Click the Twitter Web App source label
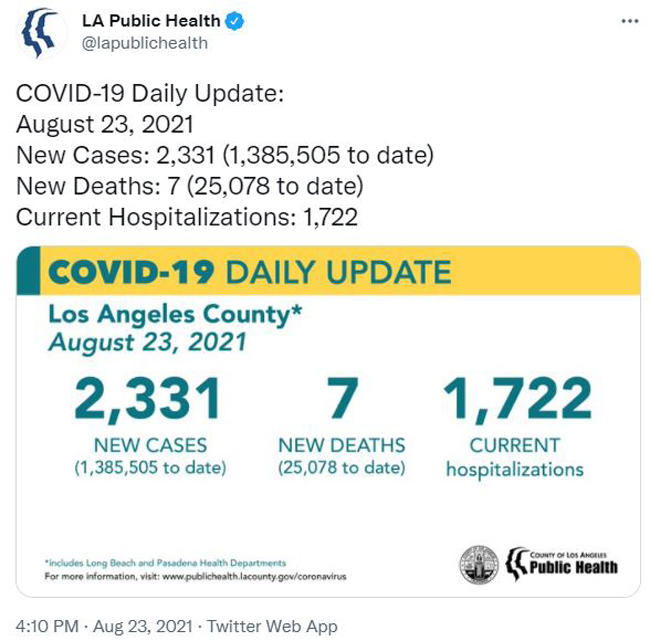 (272, 626)
